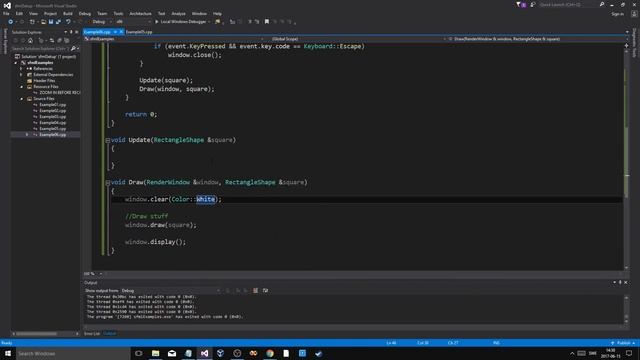The width and height of the screenshot is (640, 360).
Task: Click the Save All toolbar icon
Action: pos(58,22)
